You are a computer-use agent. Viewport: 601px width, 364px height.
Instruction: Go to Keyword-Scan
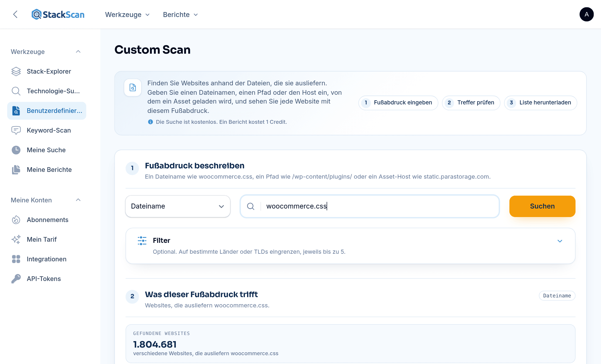(47, 130)
